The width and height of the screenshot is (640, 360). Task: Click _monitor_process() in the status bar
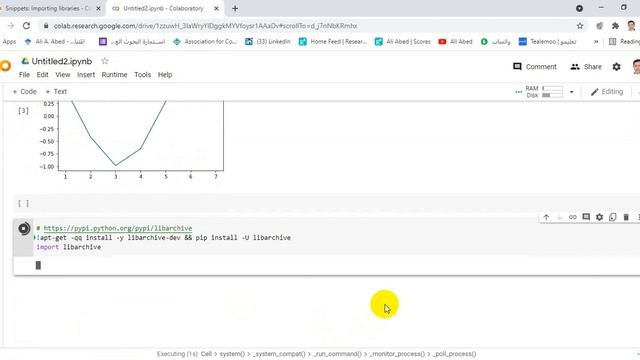coord(397,354)
